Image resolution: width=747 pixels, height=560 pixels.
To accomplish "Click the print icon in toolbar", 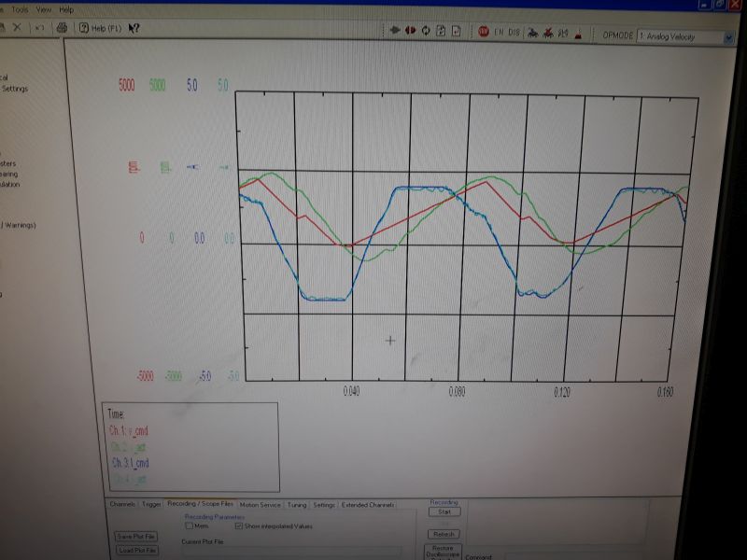I will tap(63, 28).
